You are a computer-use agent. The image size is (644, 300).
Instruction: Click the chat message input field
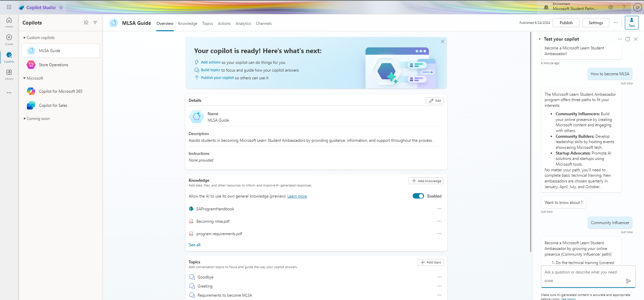point(583,272)
